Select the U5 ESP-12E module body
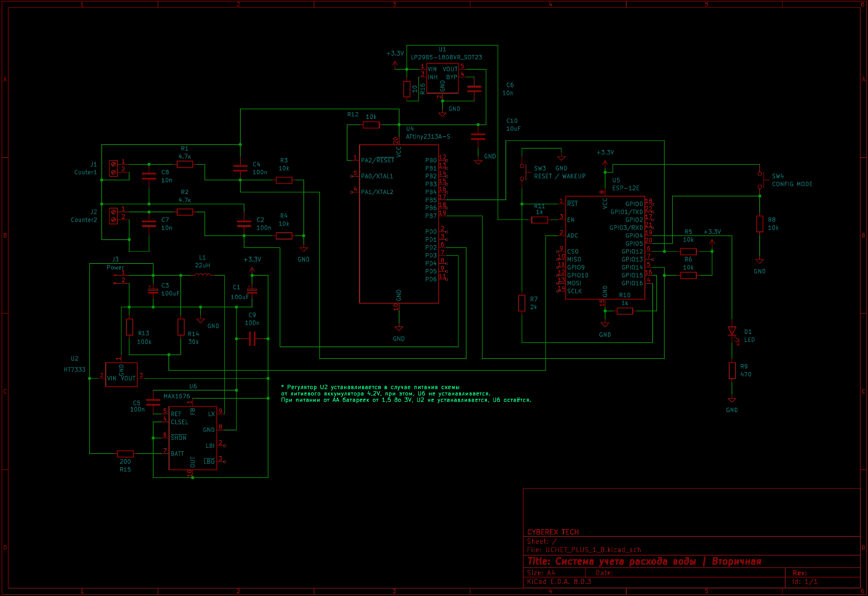Screen dimensions: 868x596 (605, 247)
